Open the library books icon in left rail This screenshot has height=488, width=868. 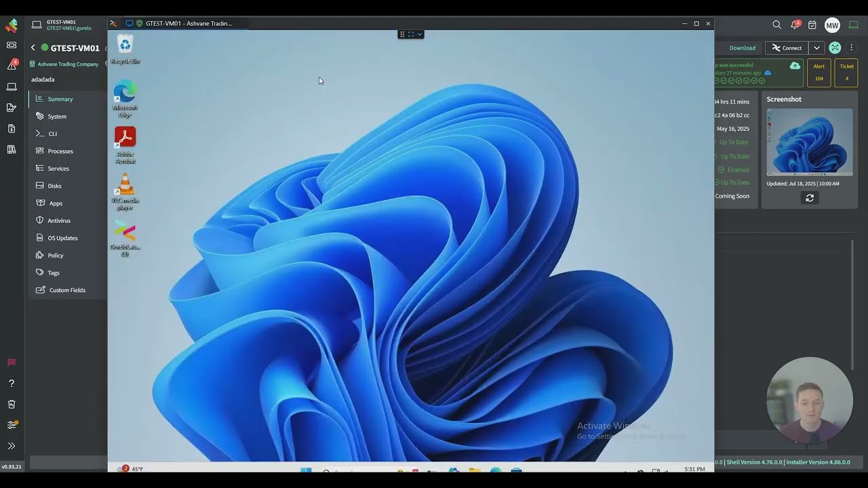[12, 149]
